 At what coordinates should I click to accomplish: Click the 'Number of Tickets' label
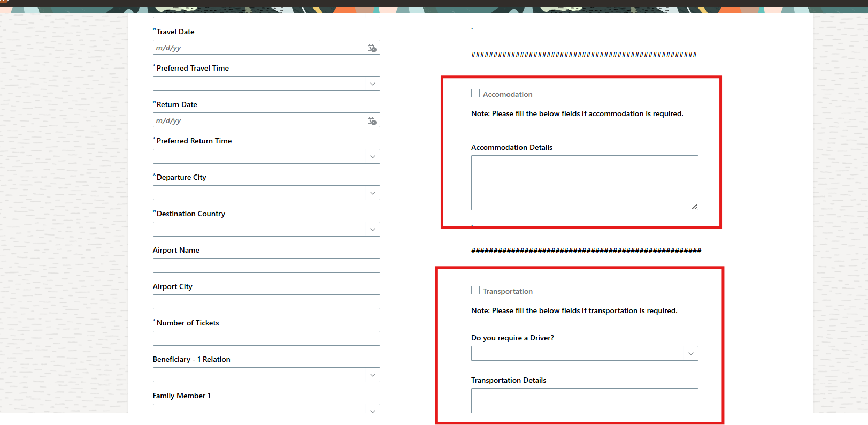click(188, 323)
